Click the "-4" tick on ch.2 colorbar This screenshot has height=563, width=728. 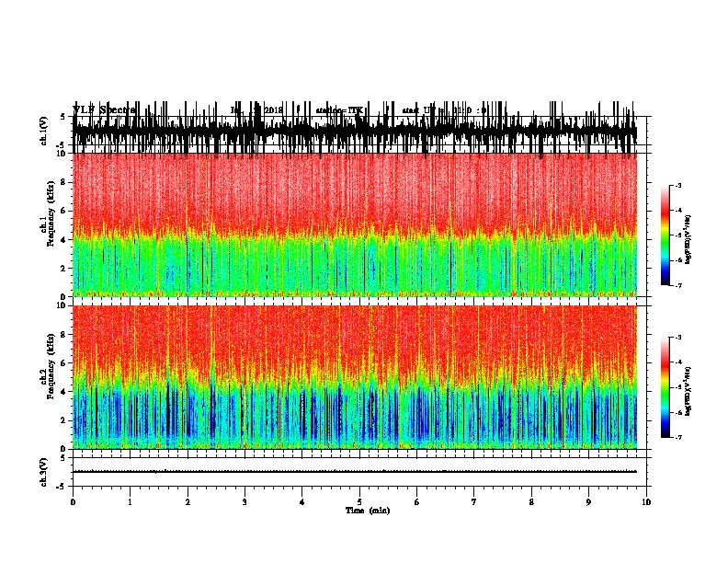tap(677, 362)
